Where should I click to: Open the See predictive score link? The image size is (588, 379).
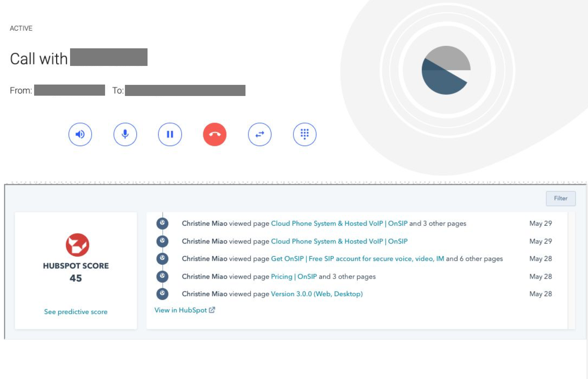[x=76, y=311]
